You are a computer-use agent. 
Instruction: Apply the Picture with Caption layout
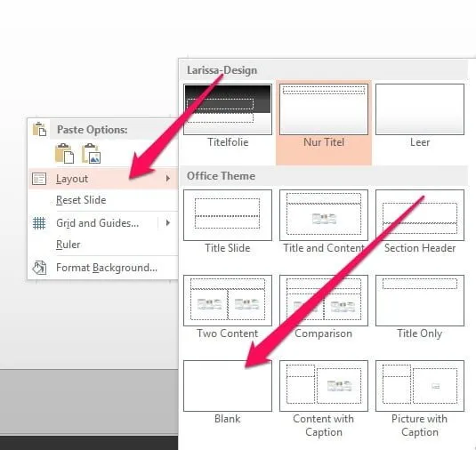pos(420,399)
